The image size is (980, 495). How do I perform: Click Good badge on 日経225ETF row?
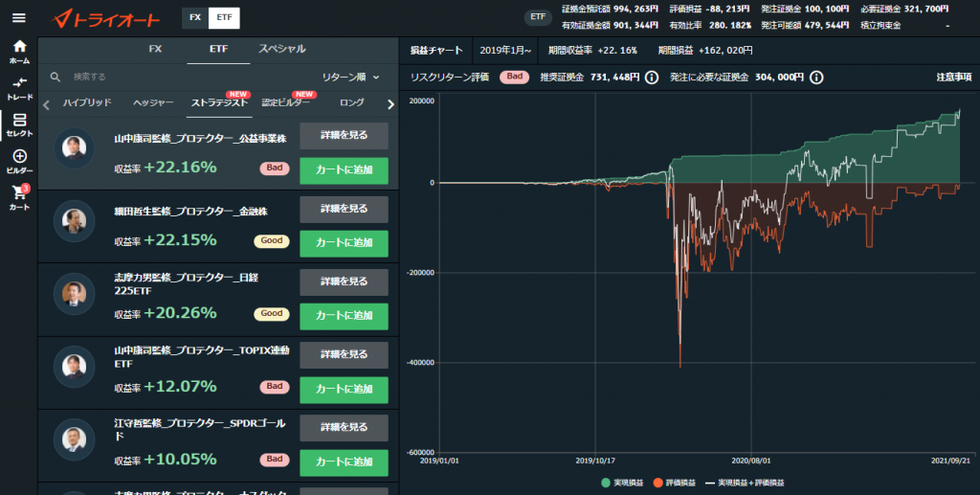pos(271,314)
